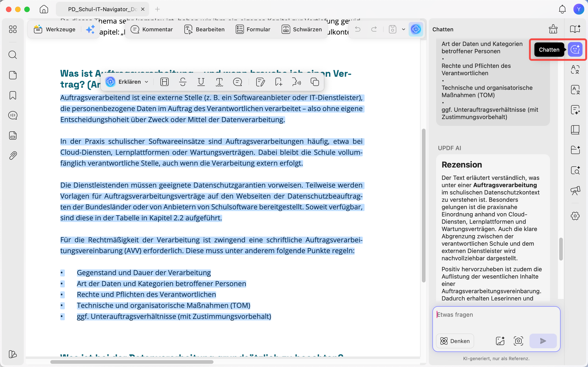Open a new tab with plus button
This screenshot has height=367, width=588.
tap(157, 9)
